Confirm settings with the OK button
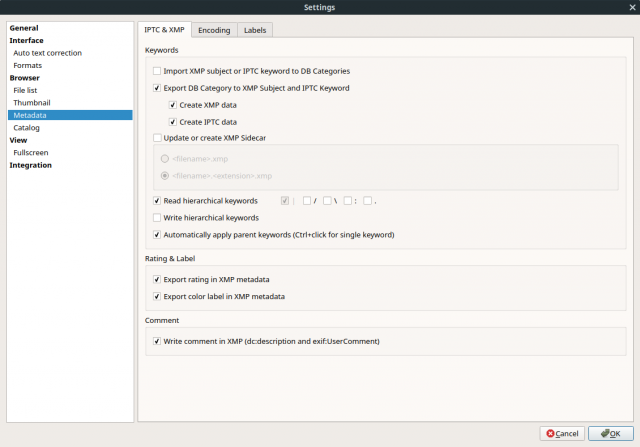Screen dimensions: 640x447 pyautogui.click(x=611, y=434)
